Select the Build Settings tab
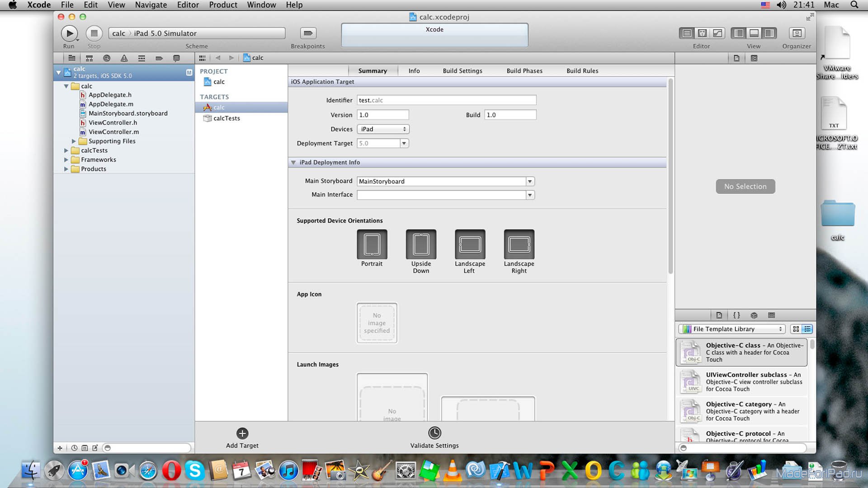 tap(463, 70)
